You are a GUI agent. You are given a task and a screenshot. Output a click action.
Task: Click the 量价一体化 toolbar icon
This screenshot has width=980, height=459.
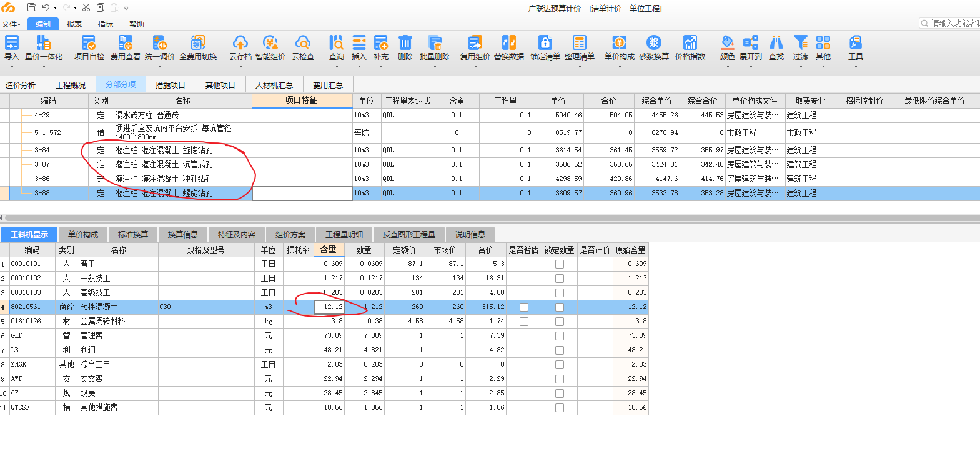[43, 42]
